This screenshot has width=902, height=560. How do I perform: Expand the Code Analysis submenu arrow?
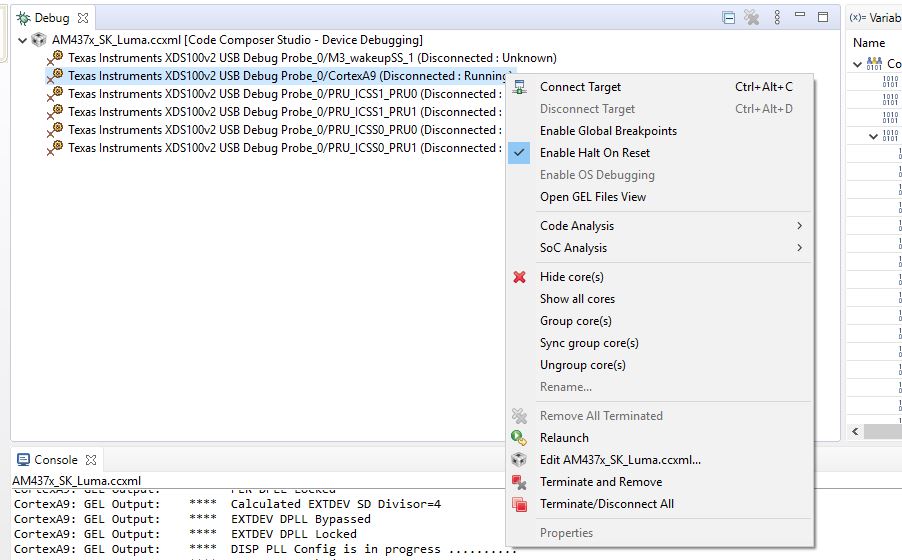coord(799,226)
